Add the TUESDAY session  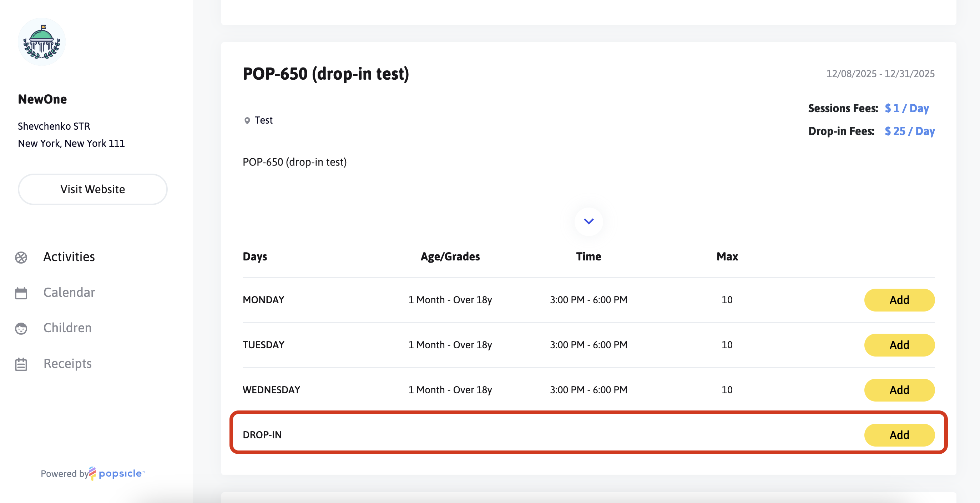point(899,345)
